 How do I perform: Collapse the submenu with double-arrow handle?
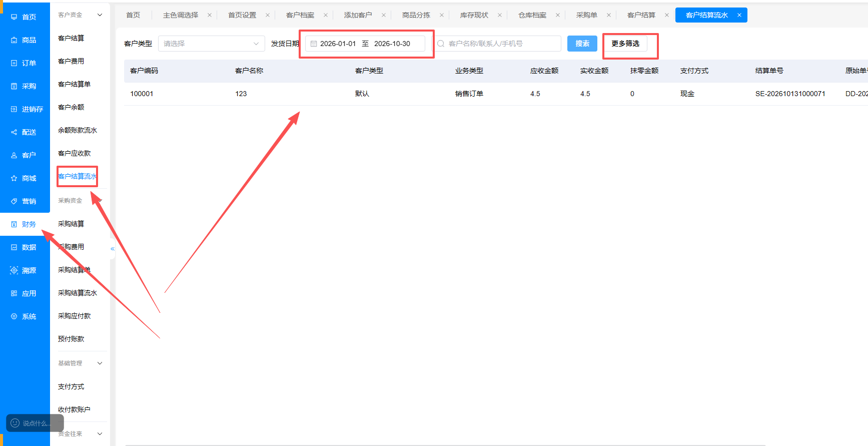click(113, 249)
